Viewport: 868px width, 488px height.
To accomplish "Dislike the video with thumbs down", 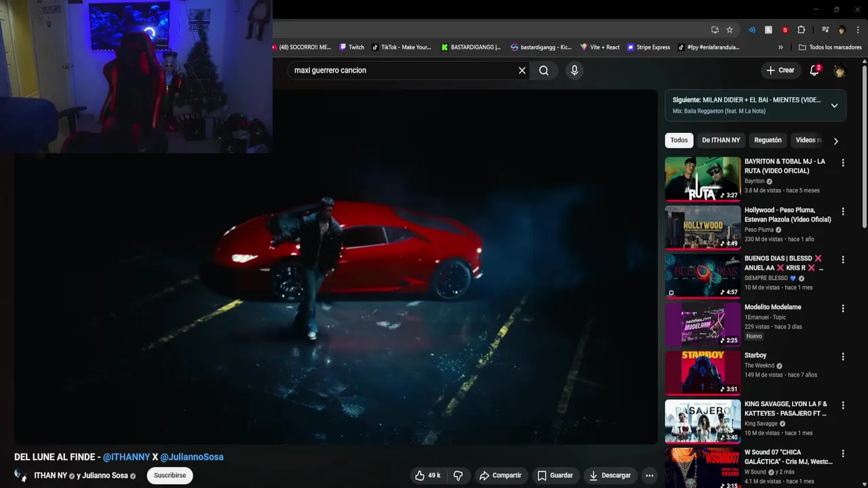I will click(x=458, y=476).
